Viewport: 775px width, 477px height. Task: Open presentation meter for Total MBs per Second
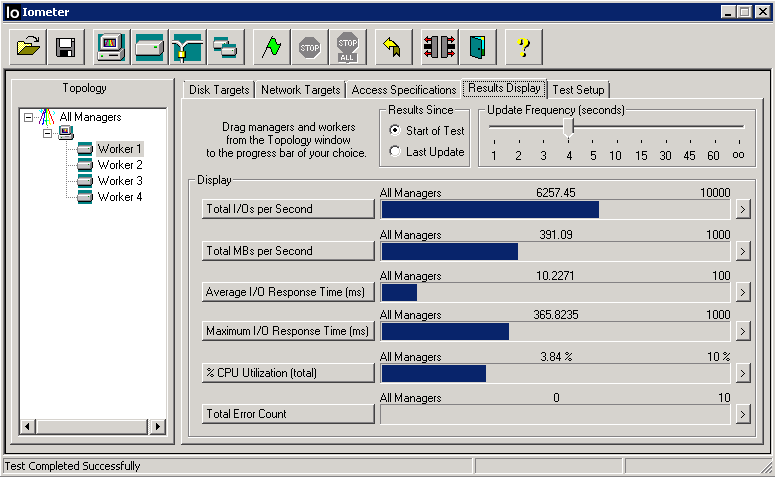point(742,252)
